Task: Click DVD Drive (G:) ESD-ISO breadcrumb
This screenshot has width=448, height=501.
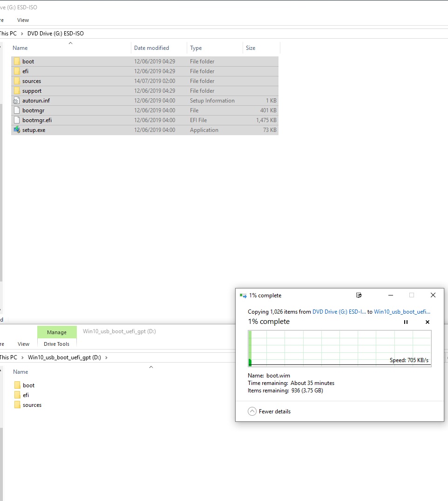Action: 55,34
